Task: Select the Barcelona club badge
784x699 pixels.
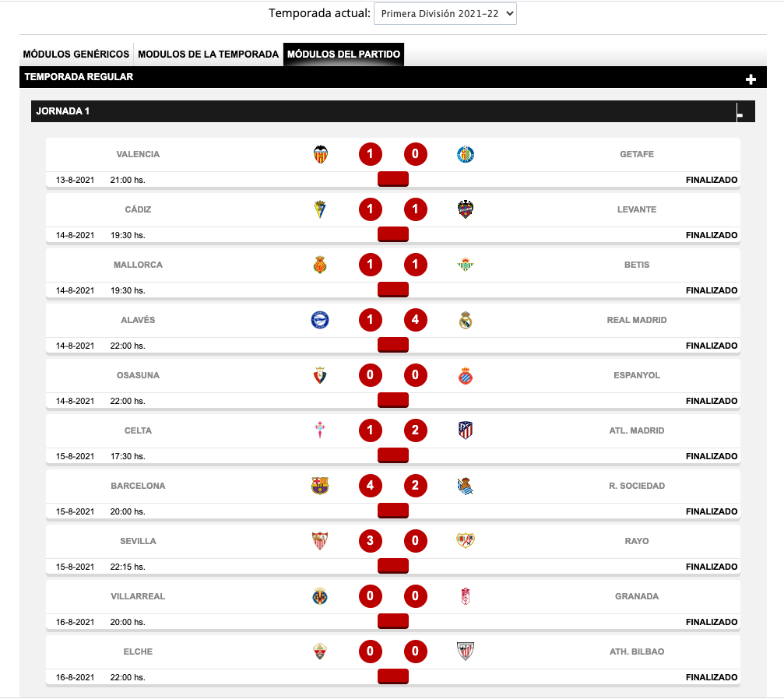Action: pos(320,486)
